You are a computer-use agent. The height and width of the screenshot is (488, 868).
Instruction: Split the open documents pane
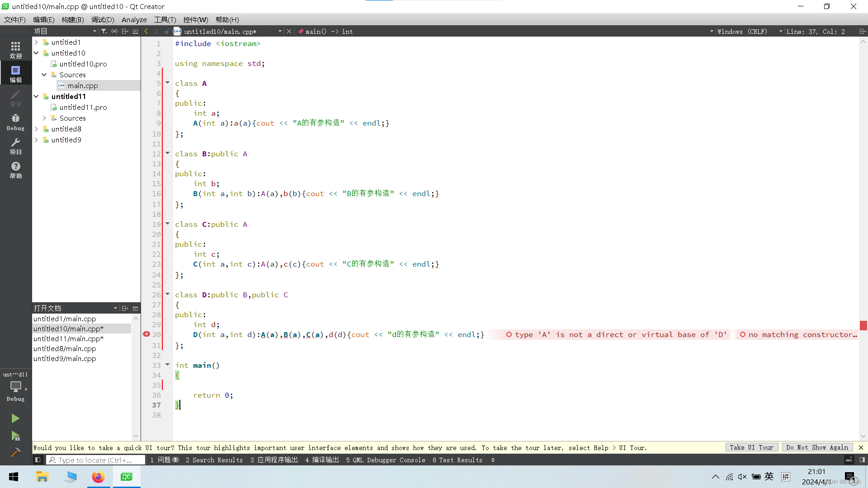point(125,308)
